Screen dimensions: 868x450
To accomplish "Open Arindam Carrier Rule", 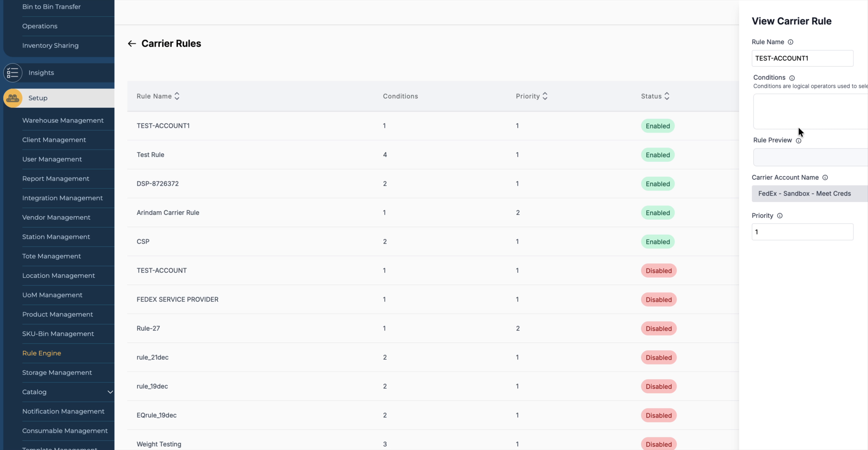I will tap(433, 213).
